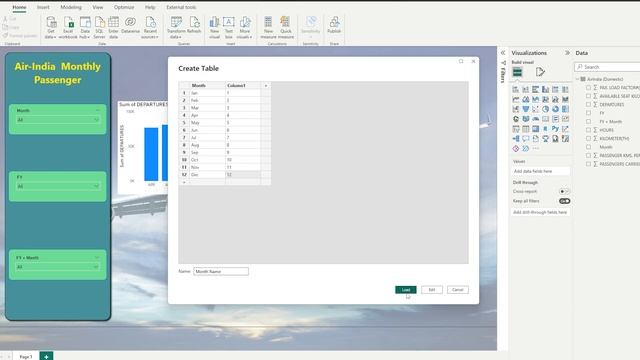Switch to the Insert ribbon tab
This screenshot has height=360, width=640.
[43, 7]
